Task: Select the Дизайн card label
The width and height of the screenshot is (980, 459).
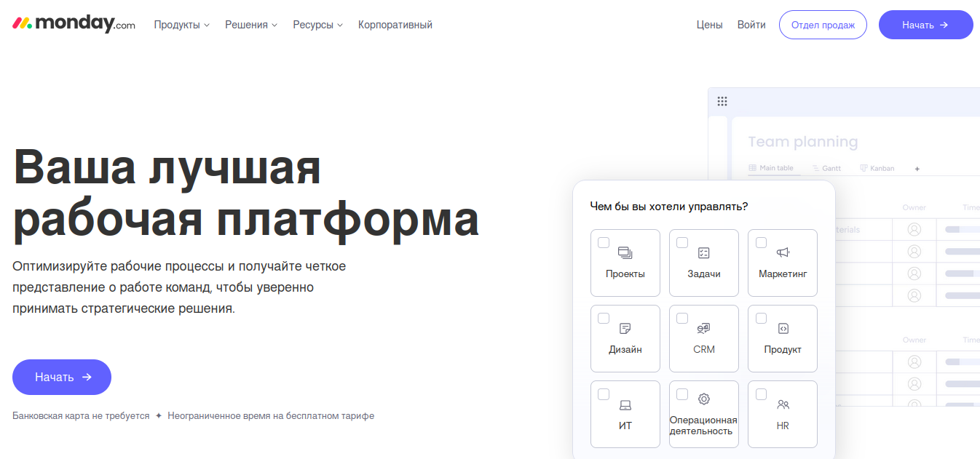Action: (625, 350)
